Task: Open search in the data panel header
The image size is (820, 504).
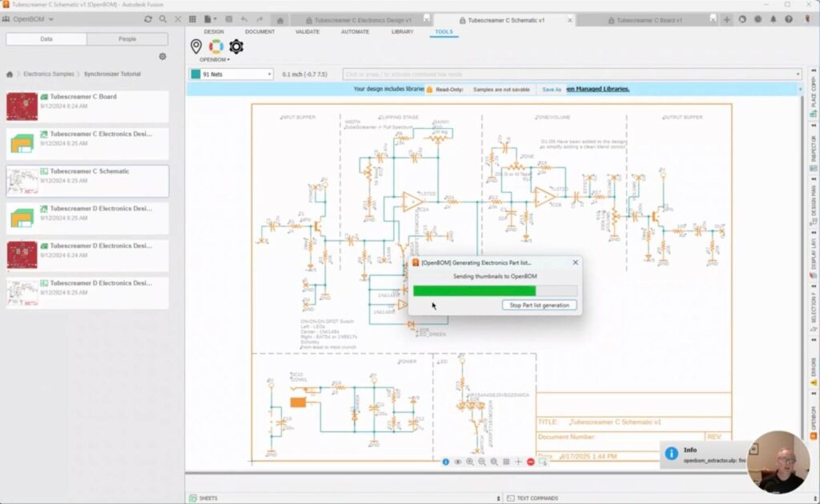Action: 163,19
